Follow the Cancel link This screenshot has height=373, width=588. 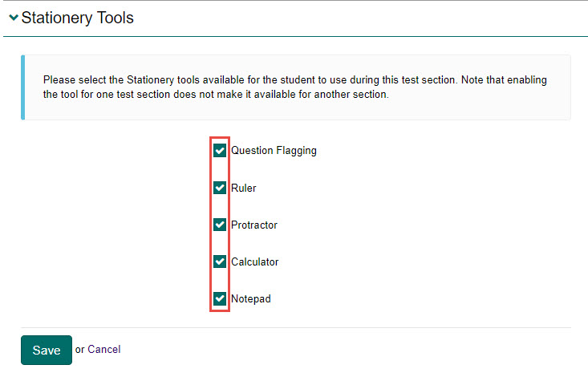point(104,349)
